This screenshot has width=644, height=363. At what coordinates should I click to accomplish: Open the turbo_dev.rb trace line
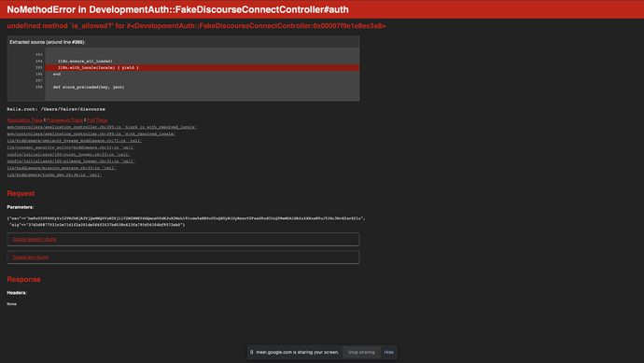[x=54, y=175]
